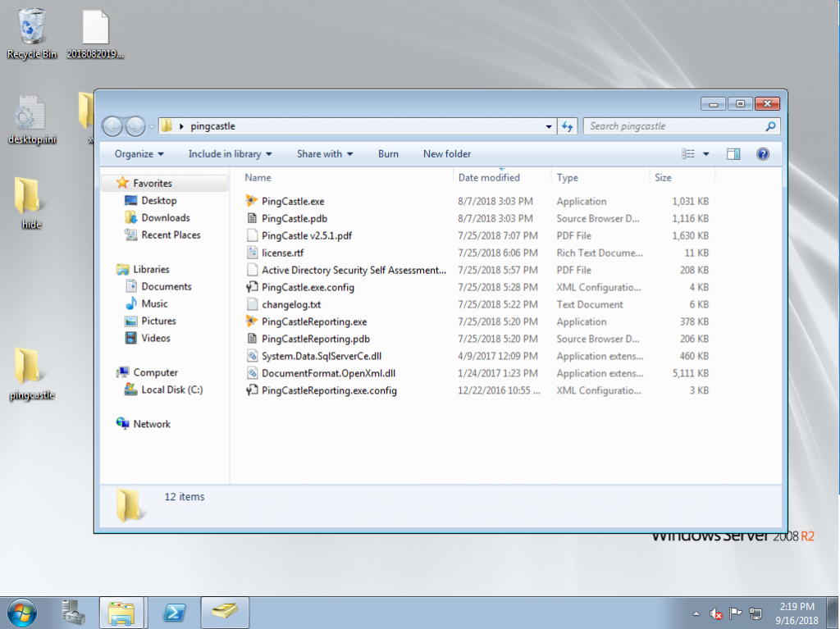Viewport: 840px width, 629px height.
Task: Navigate to Local Disk (C:)
Action: pos(171,390)
